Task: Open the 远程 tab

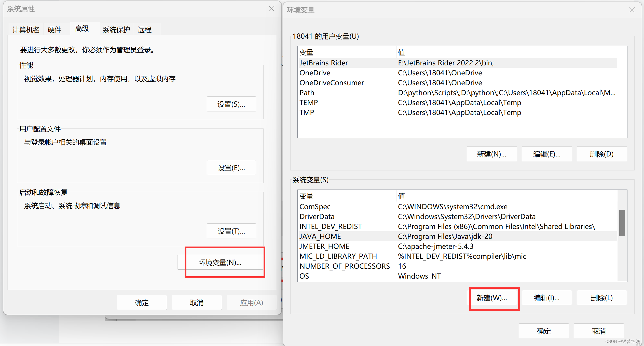Action: [144, 30]
